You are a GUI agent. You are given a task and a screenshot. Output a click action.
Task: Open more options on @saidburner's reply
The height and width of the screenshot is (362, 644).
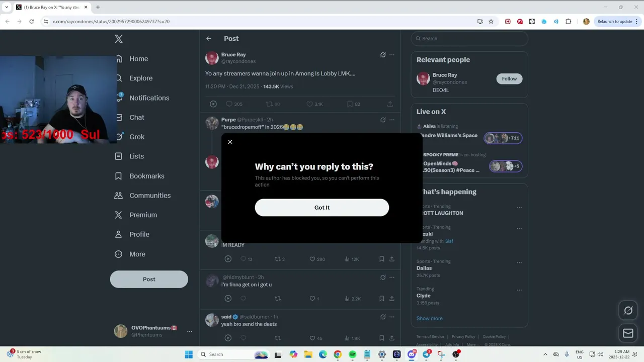pyautogui.click(x=392, y=317)
